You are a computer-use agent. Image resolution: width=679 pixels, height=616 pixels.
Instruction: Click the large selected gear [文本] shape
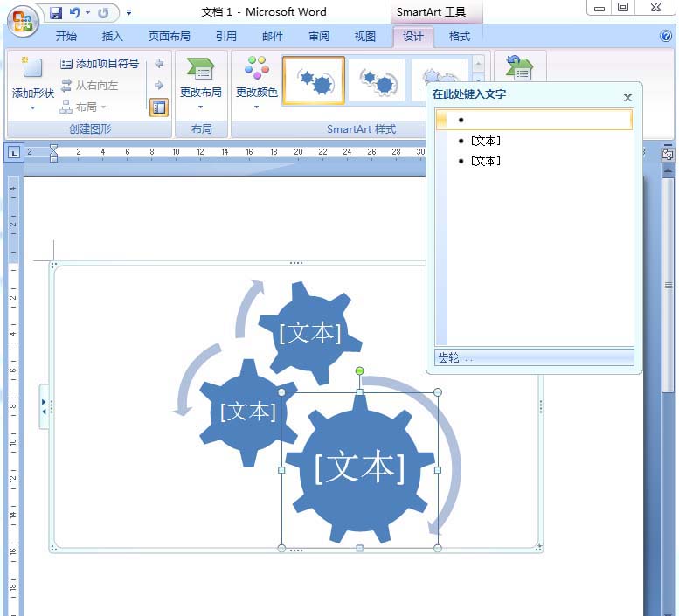point(359,467)
